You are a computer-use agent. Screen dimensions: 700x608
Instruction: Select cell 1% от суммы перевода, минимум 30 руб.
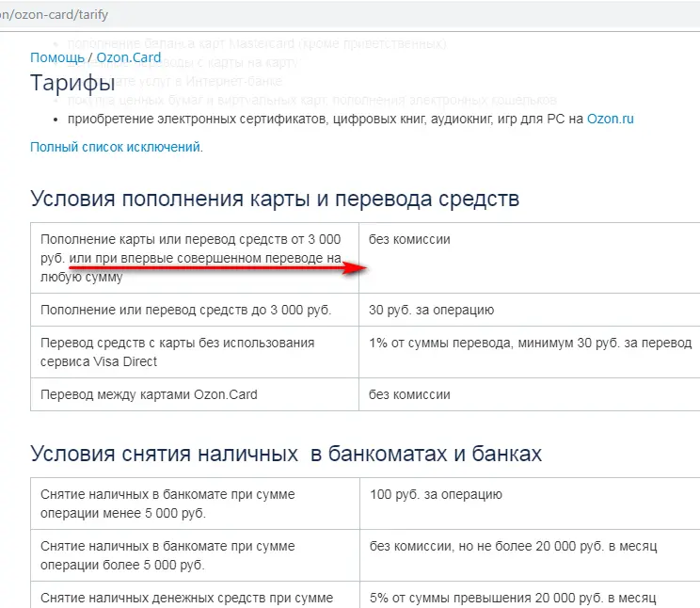pos(530,352)
